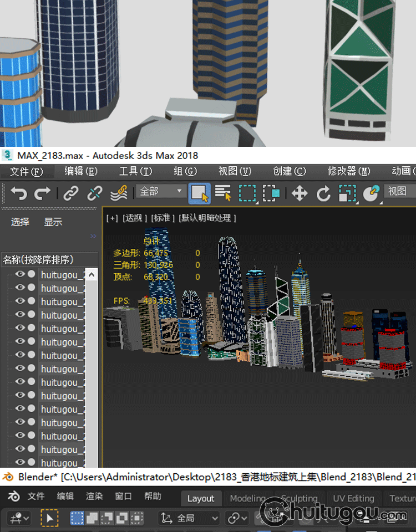Screen dimensions: 416x532
Task: Open the 全部 selection filter dropdown
Action: coord(161,192)
